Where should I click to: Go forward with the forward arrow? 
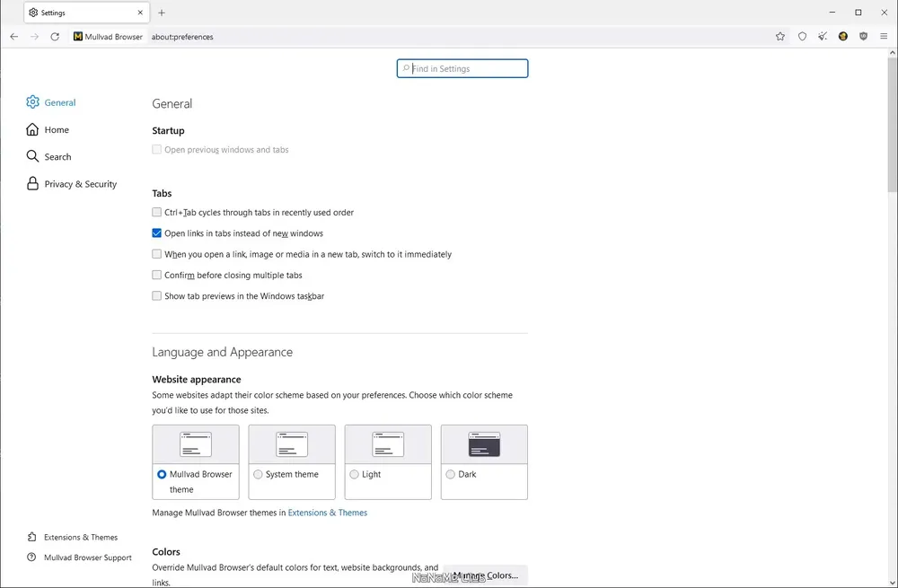pyautogui.click(x=34, y=37)
